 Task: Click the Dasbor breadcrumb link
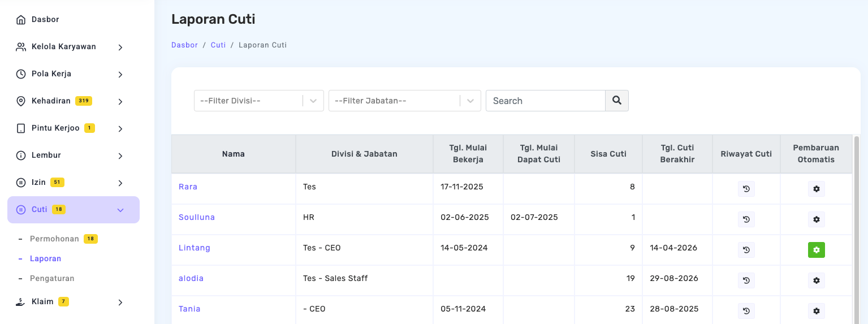tap(184, 45)
